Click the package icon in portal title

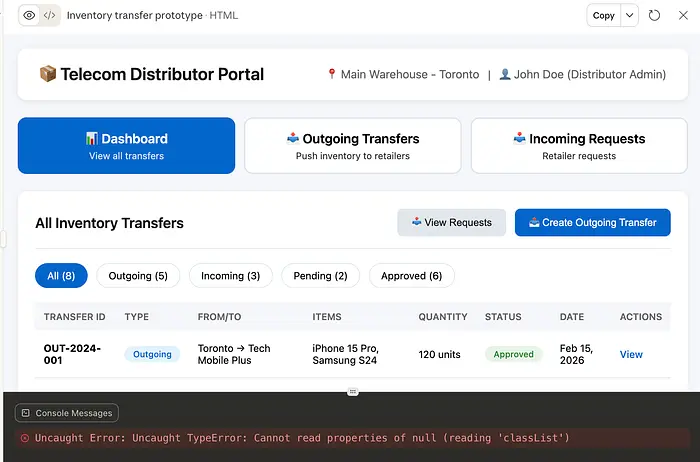(46, 74)
